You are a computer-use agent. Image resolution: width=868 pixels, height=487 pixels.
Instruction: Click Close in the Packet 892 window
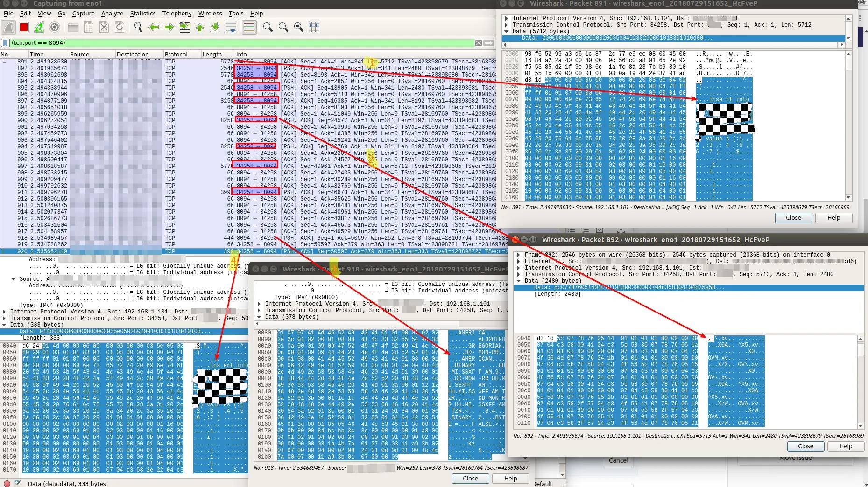pyautogui.click(x=805, y=446)
